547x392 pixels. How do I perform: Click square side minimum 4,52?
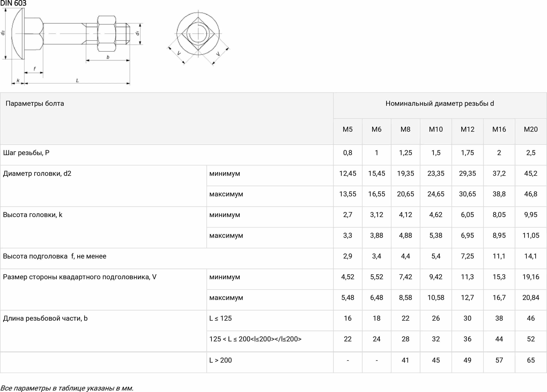[x=348, y=277]
